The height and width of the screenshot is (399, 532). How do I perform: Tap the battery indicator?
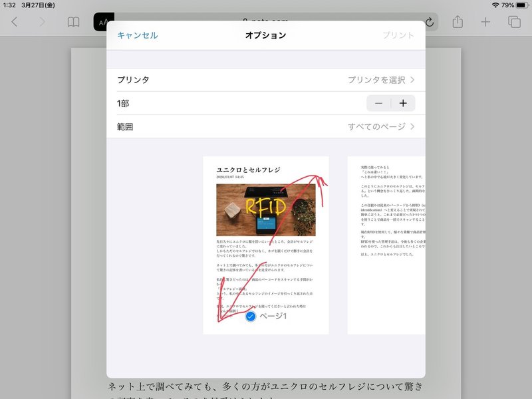[x=523, y=5]
